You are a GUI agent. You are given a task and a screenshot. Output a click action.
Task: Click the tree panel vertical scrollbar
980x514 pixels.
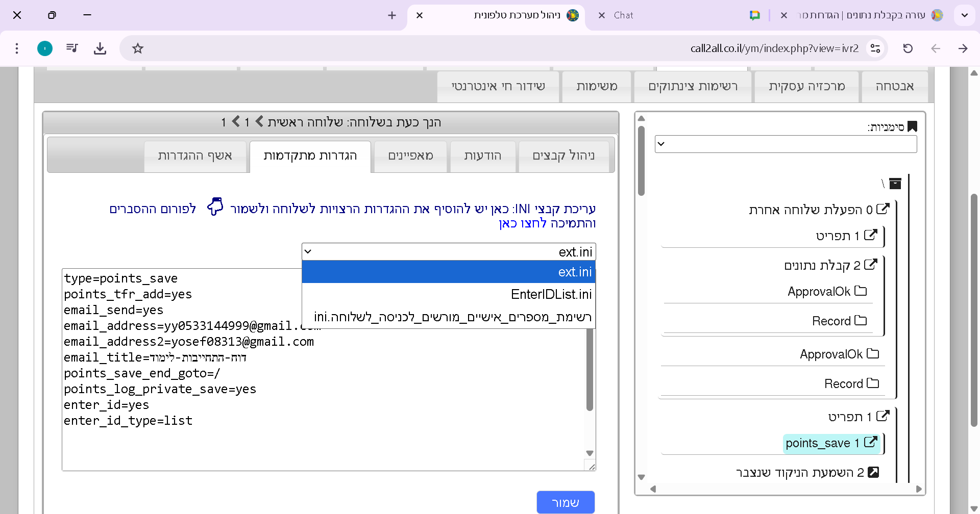click(642, 163)
